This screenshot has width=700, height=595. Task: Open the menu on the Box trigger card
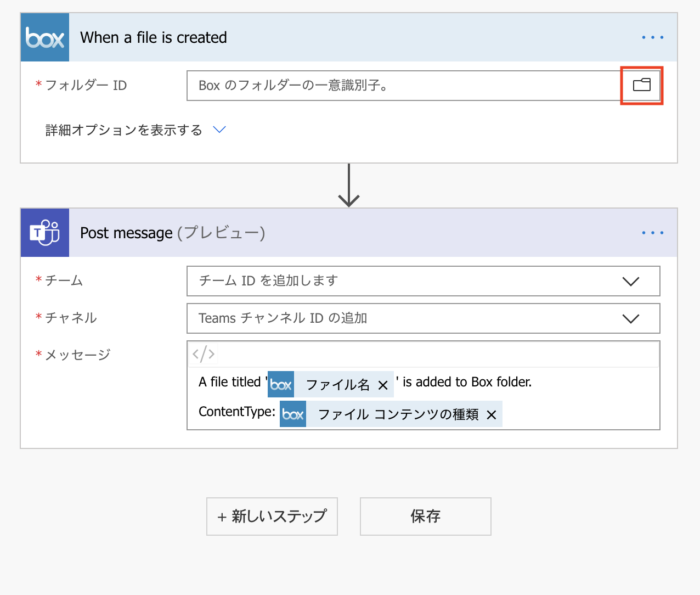652,37
